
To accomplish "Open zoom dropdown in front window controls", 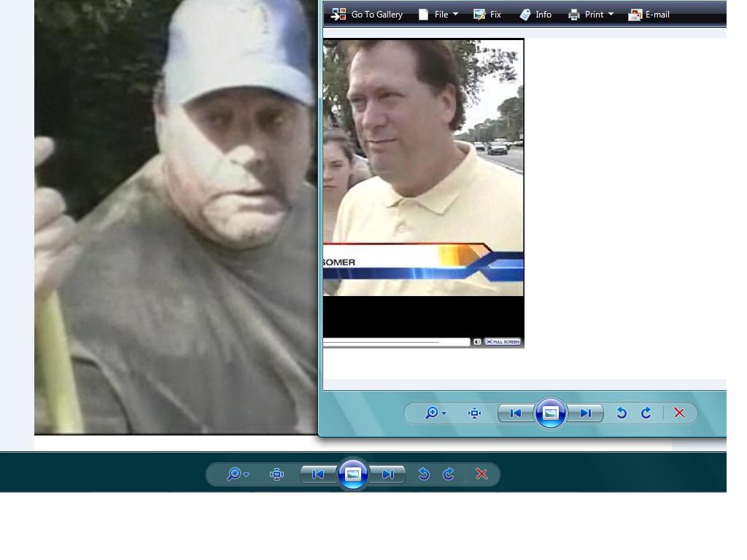I will coord(436,413).
